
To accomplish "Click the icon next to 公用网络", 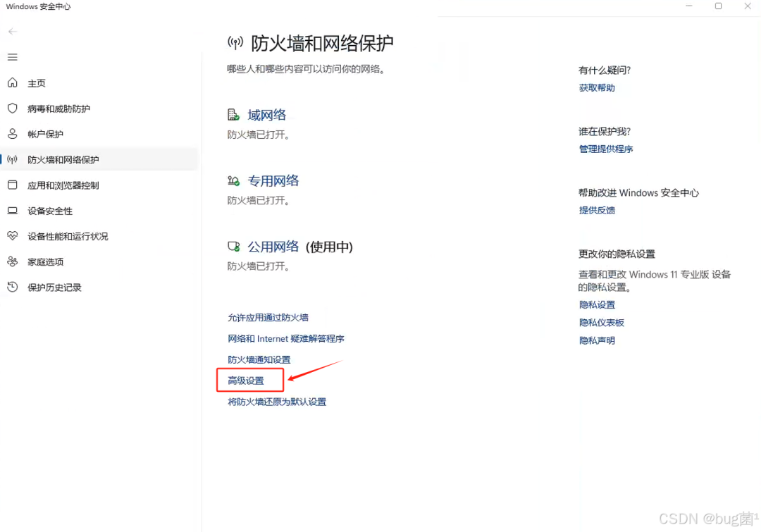I will pos(233,247).
